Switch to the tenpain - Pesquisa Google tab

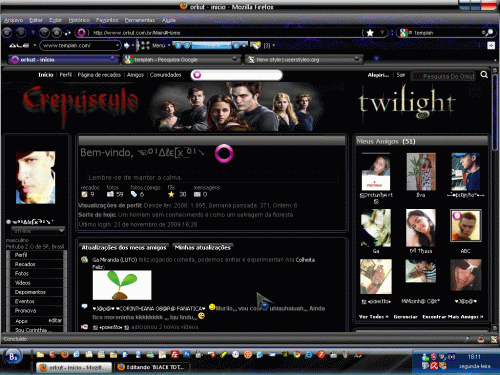(182, 60)
